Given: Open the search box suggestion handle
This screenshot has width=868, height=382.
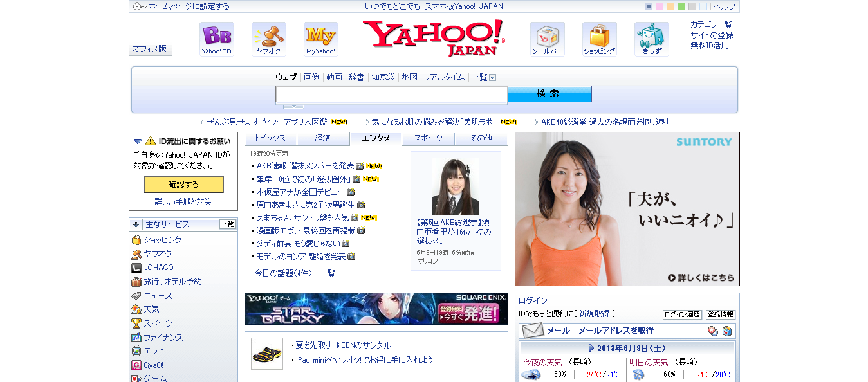Looking at the screenshot, I should (293, 106).
